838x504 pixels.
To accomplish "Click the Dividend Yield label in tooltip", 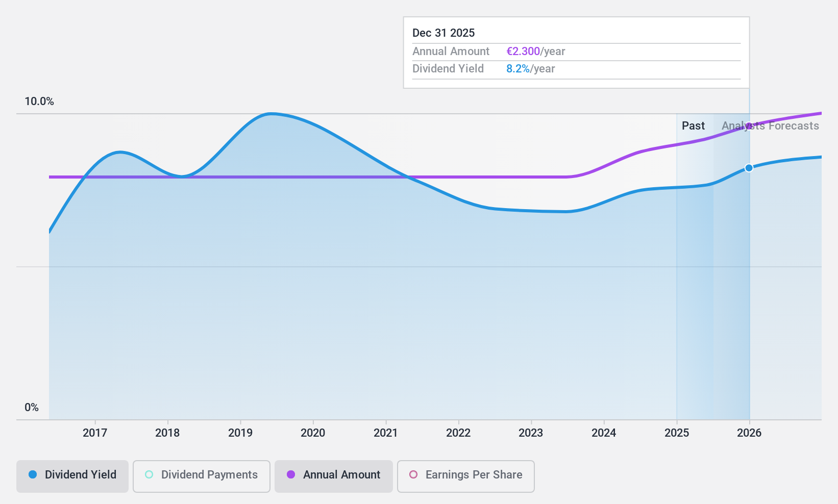I will (x=448, y=69).
